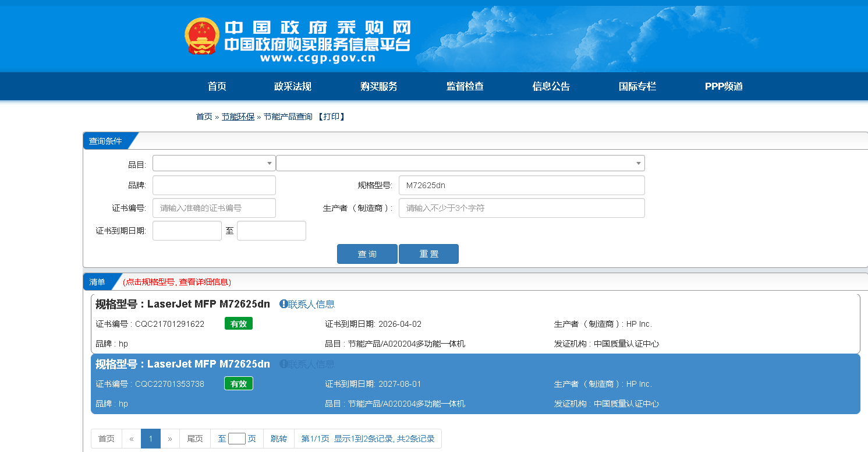The height and width of the screenshot is (452, 868).
Task: Open 购买服务 navigation menu item
Action: (379, 87)
